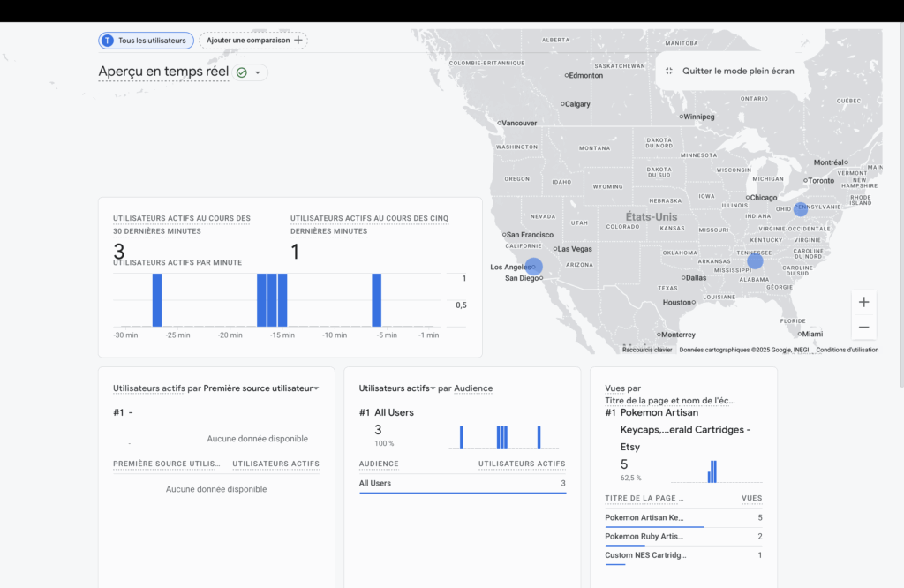Select the All Users audience row
904x588 pixels.
pos(462,483)
